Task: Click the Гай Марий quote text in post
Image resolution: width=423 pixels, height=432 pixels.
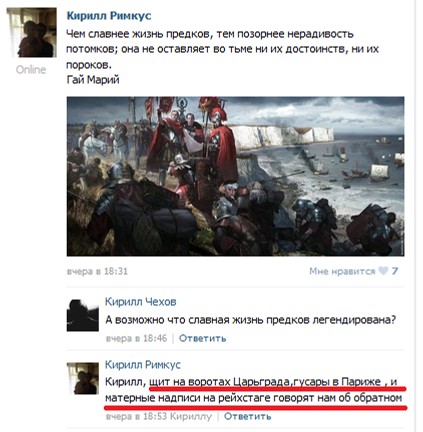Action: pos(93,80)
